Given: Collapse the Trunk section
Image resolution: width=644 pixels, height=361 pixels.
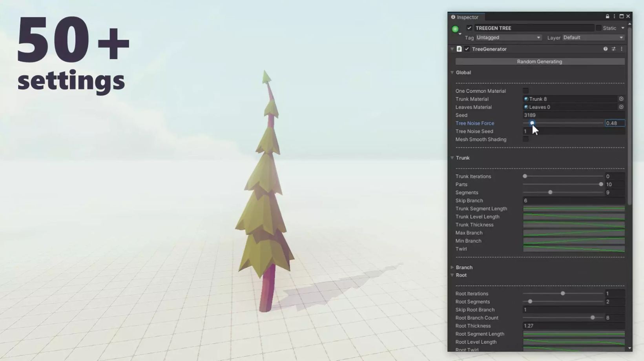Looking at the screenshot, I should (452, 158).
